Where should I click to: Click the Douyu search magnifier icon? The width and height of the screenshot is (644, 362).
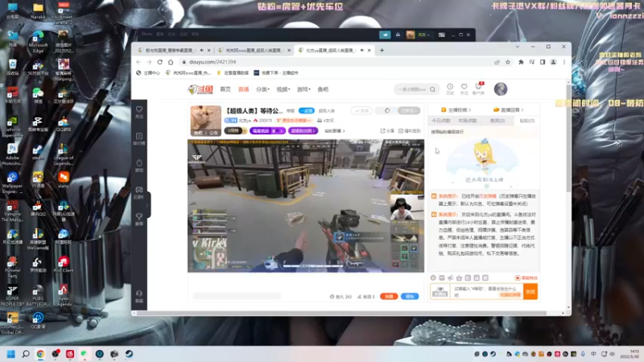(432, 89)
